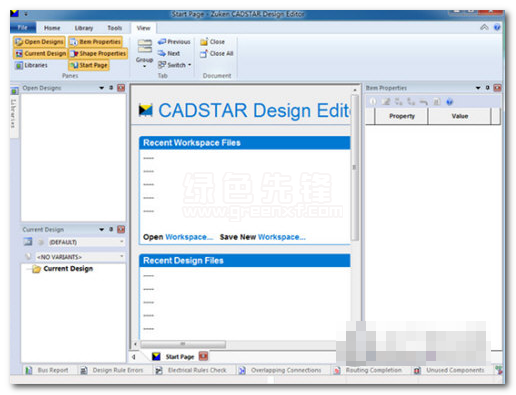Click the undo arrow in Item Properties toolbar

click(423, 102)
